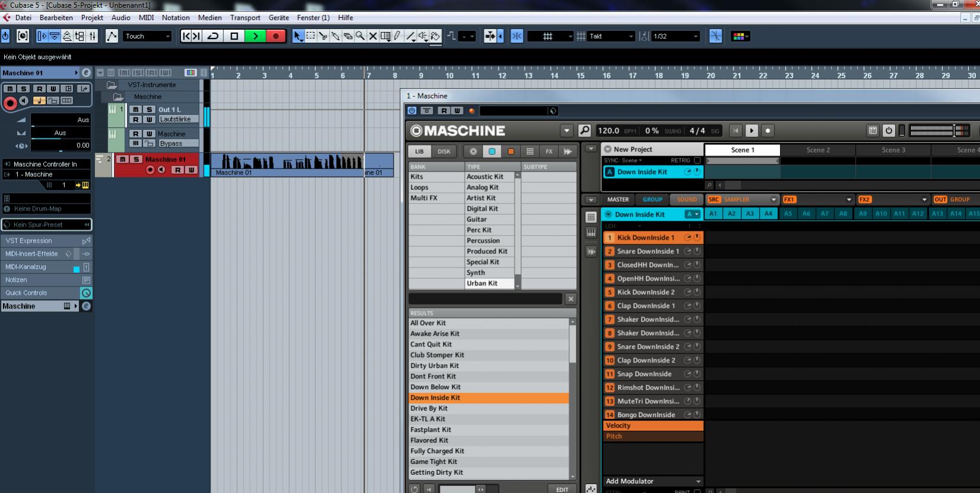This screenshot has width=980, height=493.
Task: Toggle the Maschine browser magnifier button
Action: pyautogui.click(x=585, y=131)
